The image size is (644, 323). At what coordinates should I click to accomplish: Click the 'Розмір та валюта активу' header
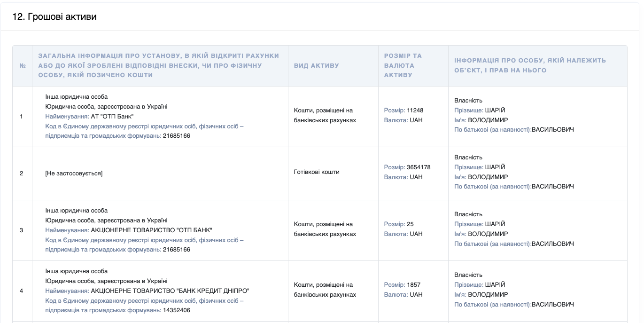point(413,65)
